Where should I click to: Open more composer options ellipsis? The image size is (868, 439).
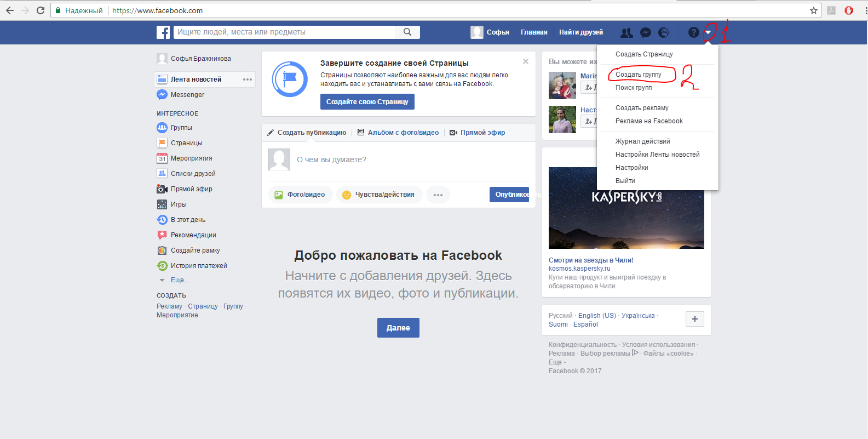tap(438, 195)
